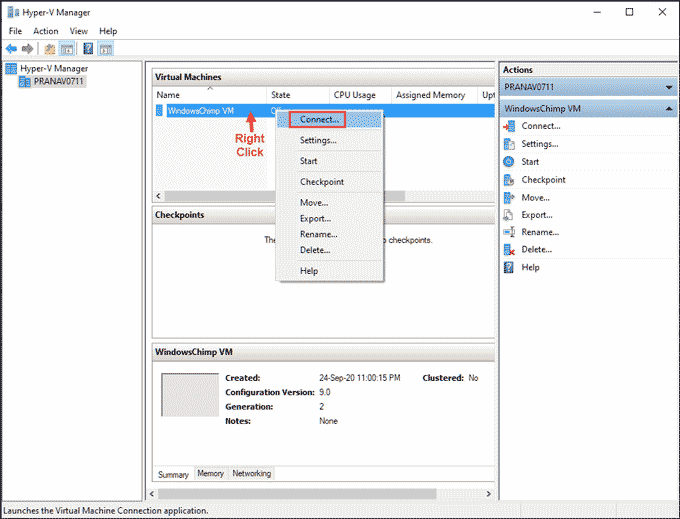Choose Help in the context menu
This screenshot has width=680, height=519.
pos(330,271)
